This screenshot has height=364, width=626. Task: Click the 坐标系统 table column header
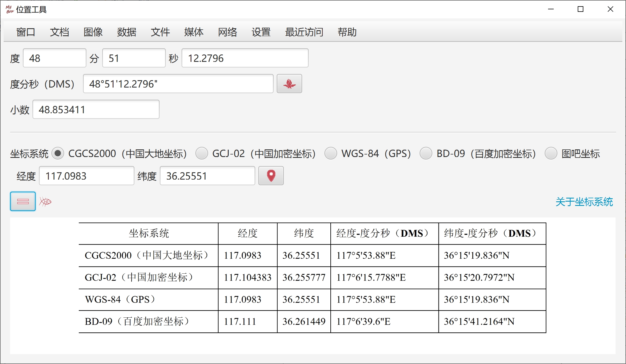pos(149,233)
